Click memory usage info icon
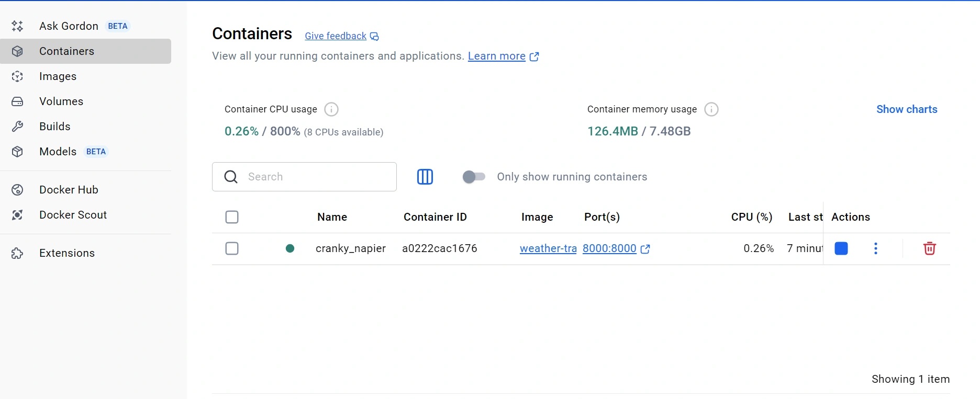 (711, 109)
